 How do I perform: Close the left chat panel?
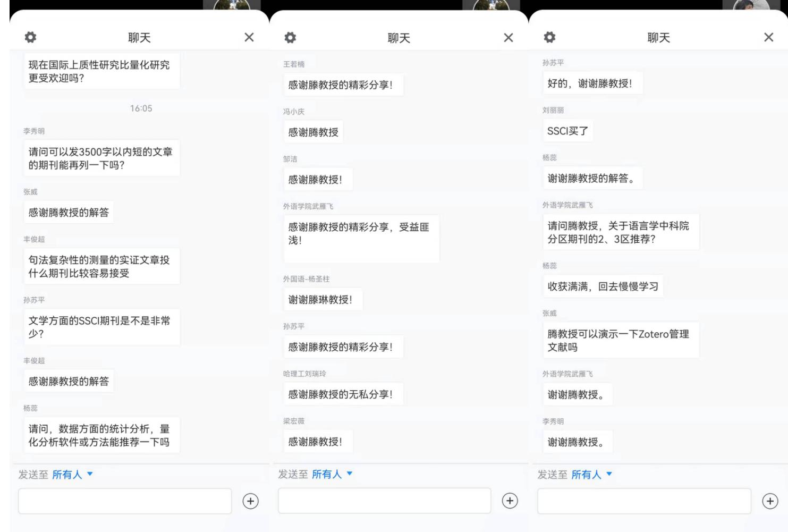[x=249, y=37]
